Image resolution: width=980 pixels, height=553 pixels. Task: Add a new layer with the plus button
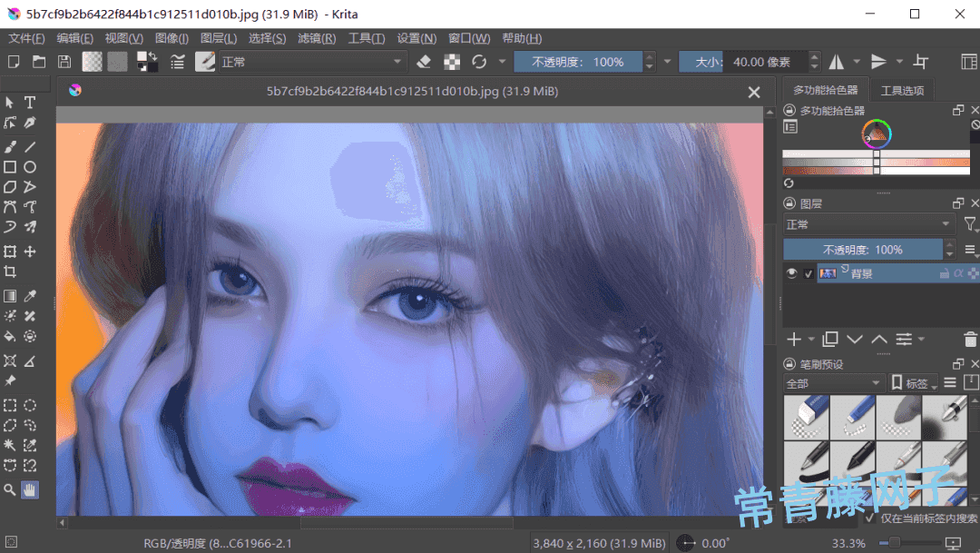794,340
